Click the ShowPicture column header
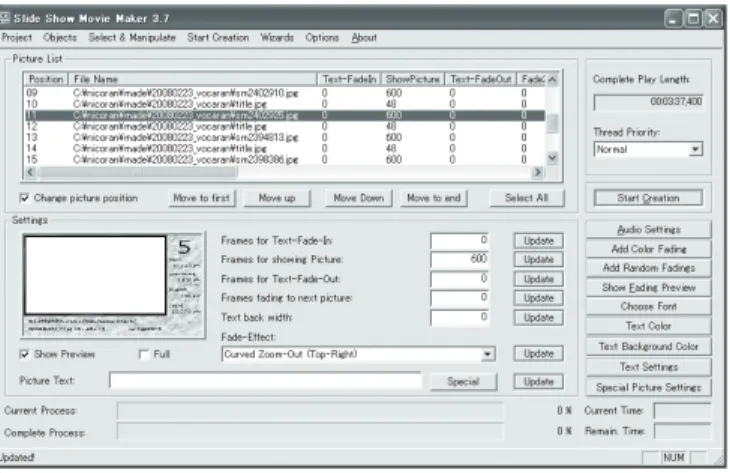This screenshot has width=730, height=473. 413,80
